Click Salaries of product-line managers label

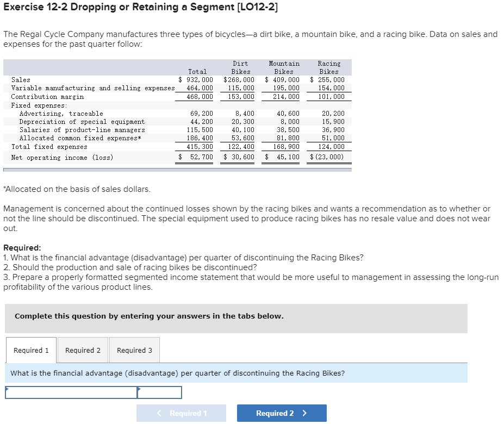[82, 130]
